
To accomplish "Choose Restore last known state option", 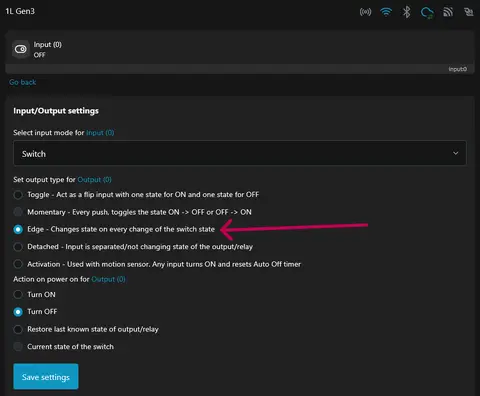I will (18, 329).
